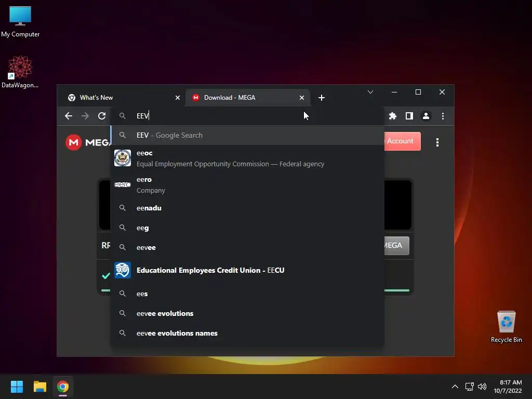Open the Windows Start menu
The width and height of the screenshot is (532, 399).
(x=17, y=387)
